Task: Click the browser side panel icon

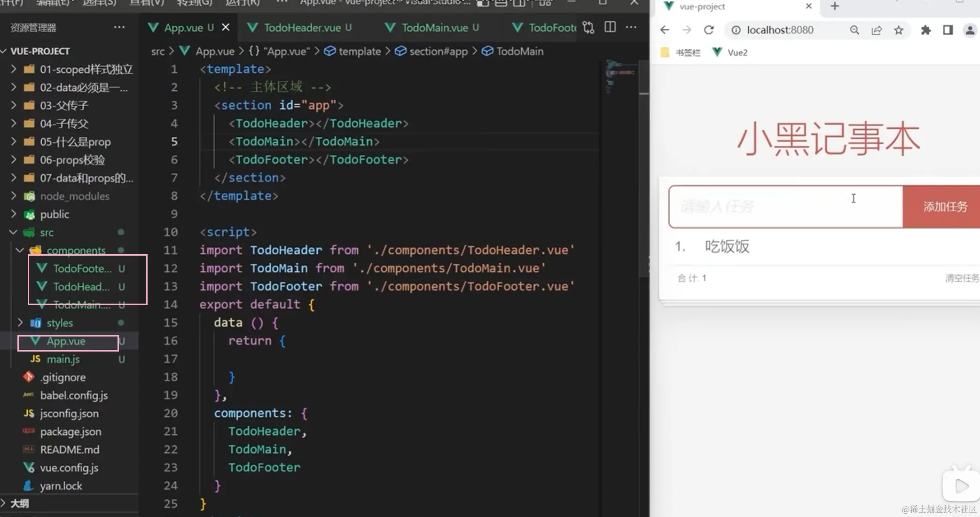Action: pyautogui.click(x=948, y=30)
